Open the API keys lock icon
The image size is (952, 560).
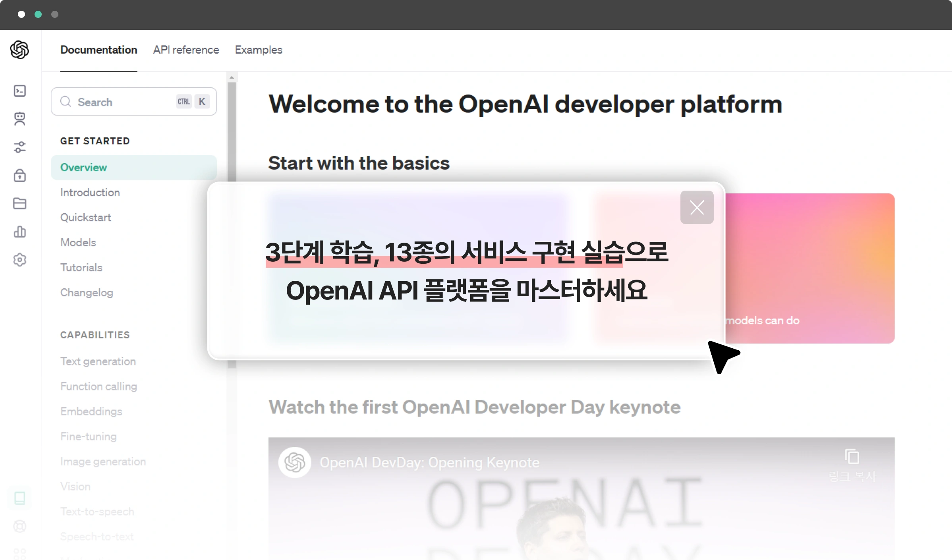tap(20, 175)
